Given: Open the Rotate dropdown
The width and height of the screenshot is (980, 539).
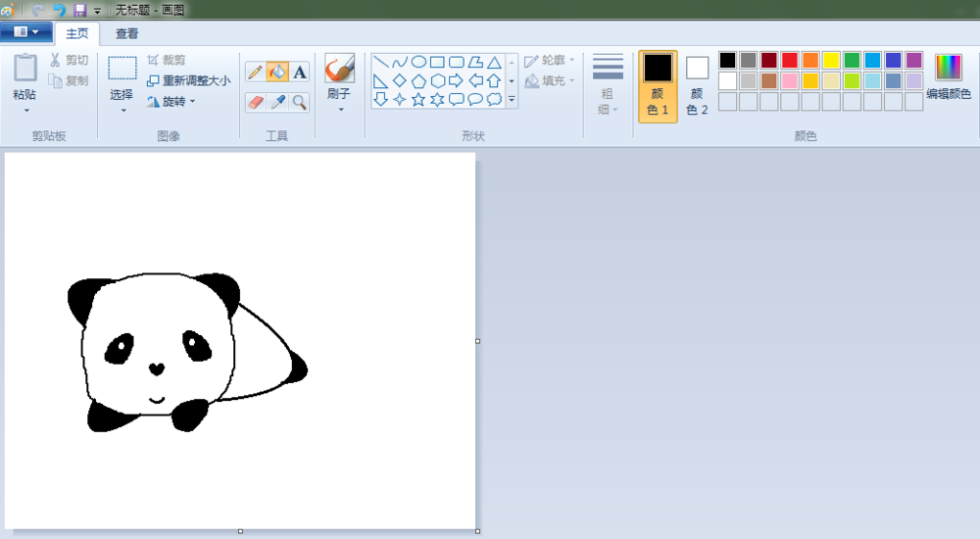Looking at the screenshot, I should coord(171,101).
